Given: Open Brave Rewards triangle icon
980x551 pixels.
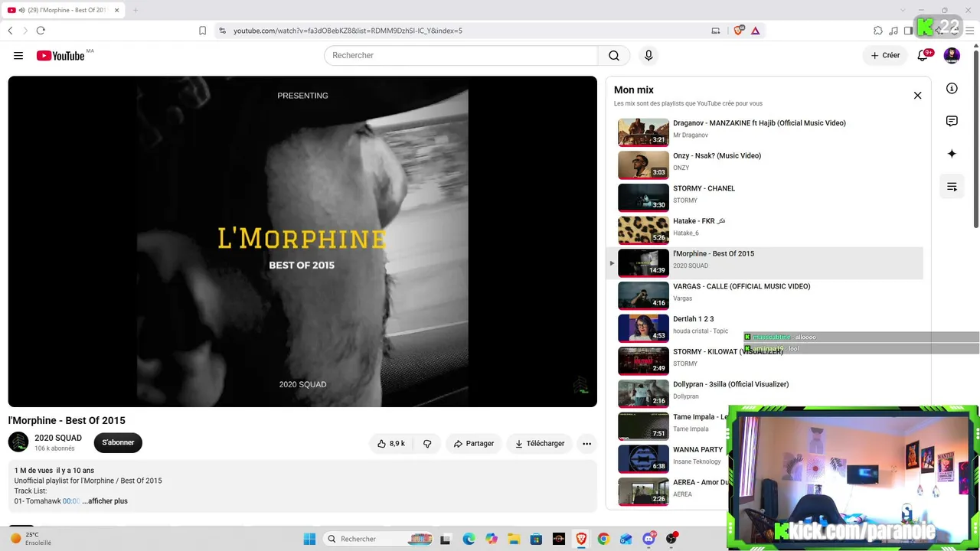Looking at the screenshot, I should [x=755, y=31].
